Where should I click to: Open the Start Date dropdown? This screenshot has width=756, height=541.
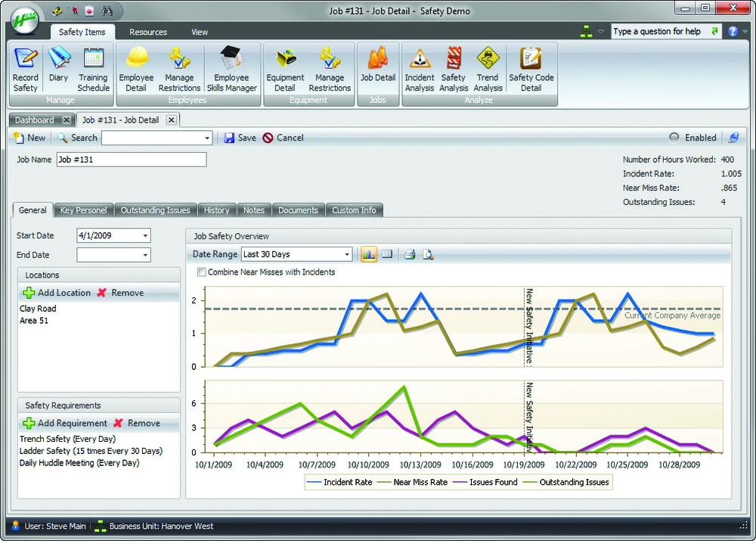pos(145,235)
